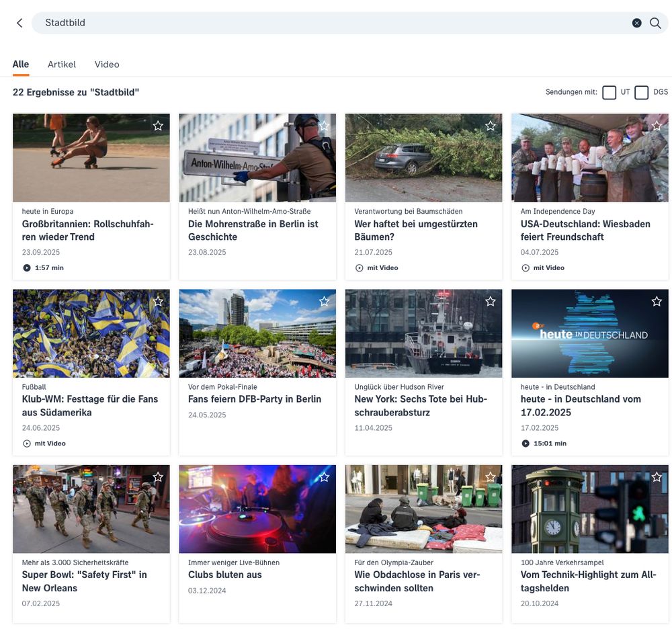Click the DJ turntable club thumbnail
Viewport: 672px width, 629px height.
pos(257,509)
